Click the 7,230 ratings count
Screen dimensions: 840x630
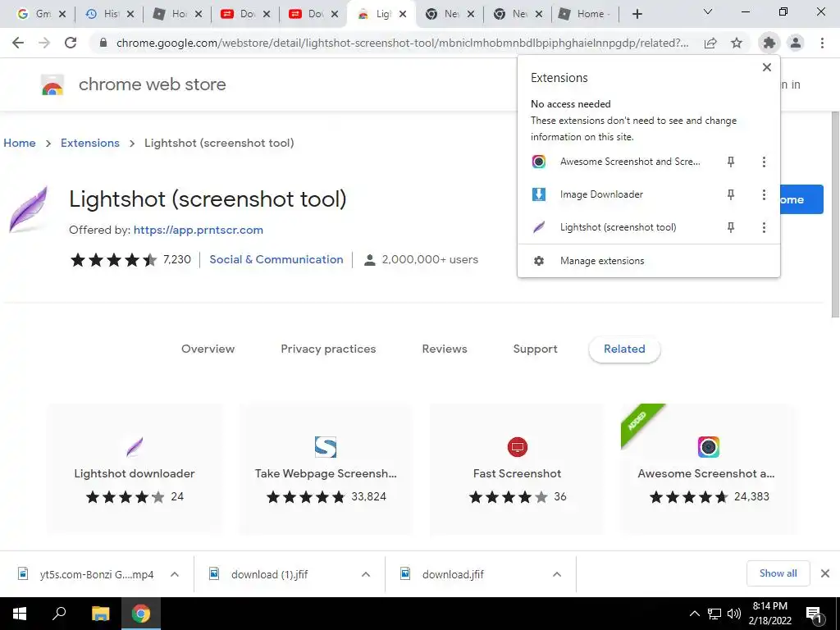[177, 259]
